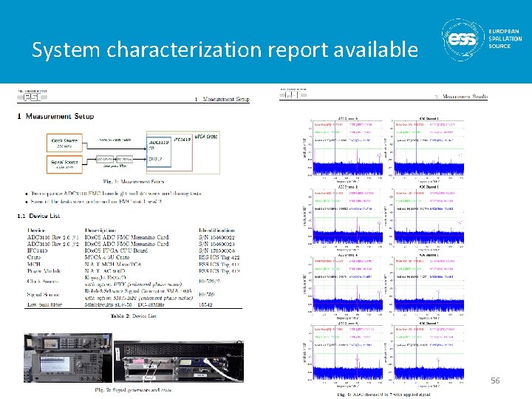Click the ESS circular logo
The height and width of the screenshot is (399, 532).
tap(463, 40)
